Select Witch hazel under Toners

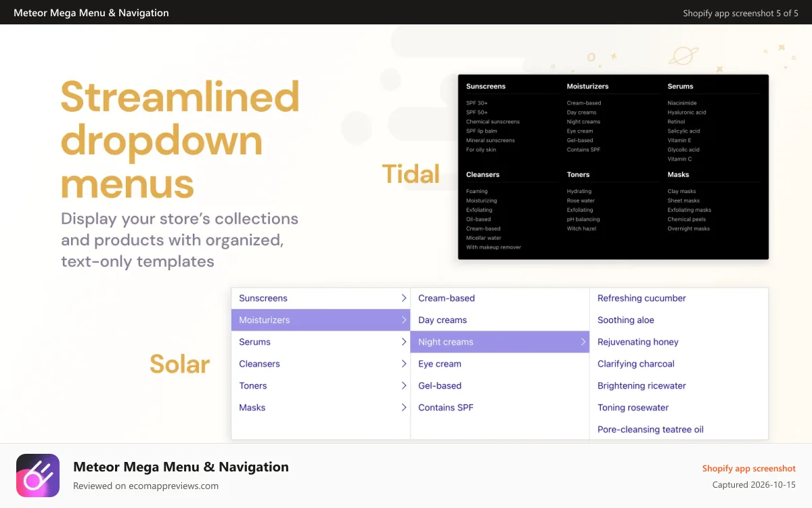pos(582,229)
